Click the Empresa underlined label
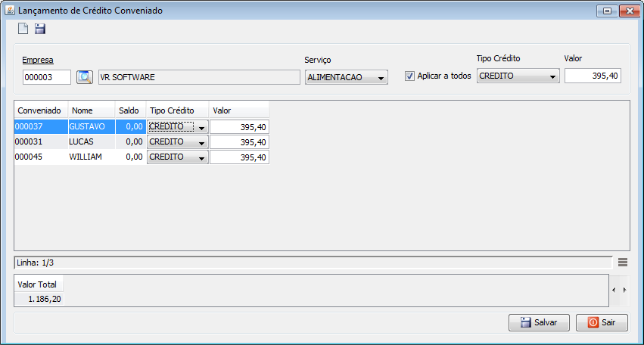 pyautogui.click(x=38, y=60)
